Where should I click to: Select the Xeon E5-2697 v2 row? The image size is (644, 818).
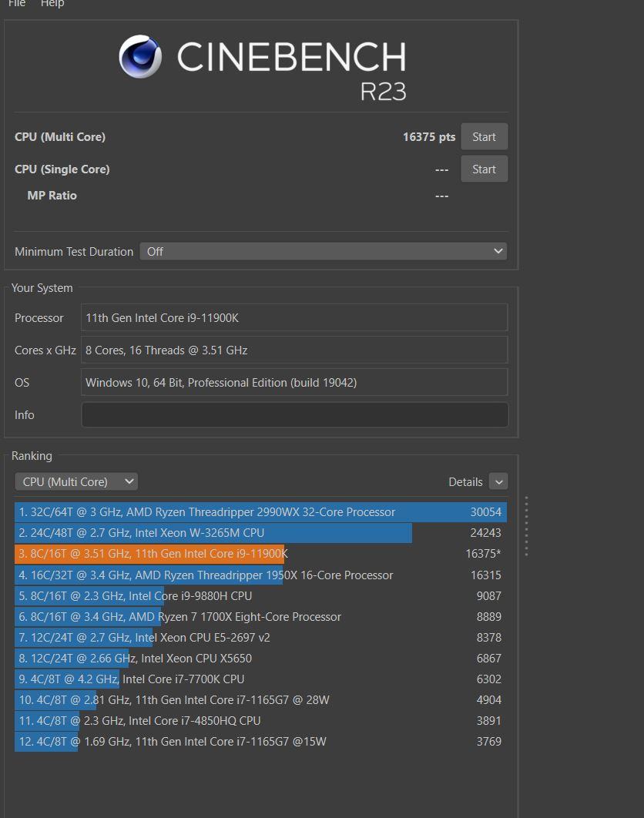[260, 638]
